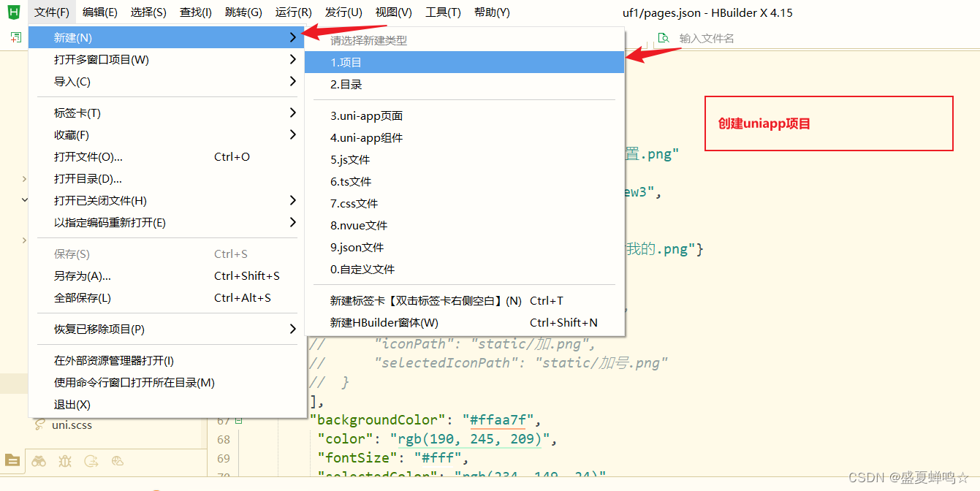
Task: Open the 视图(V) menu
Action: click(394, 12)
